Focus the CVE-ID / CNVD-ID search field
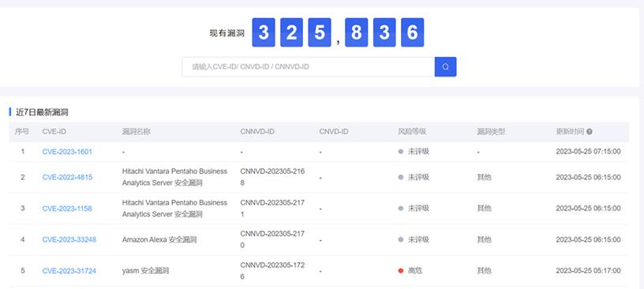This screenshot has width=644, height=289. pos(308,66)
